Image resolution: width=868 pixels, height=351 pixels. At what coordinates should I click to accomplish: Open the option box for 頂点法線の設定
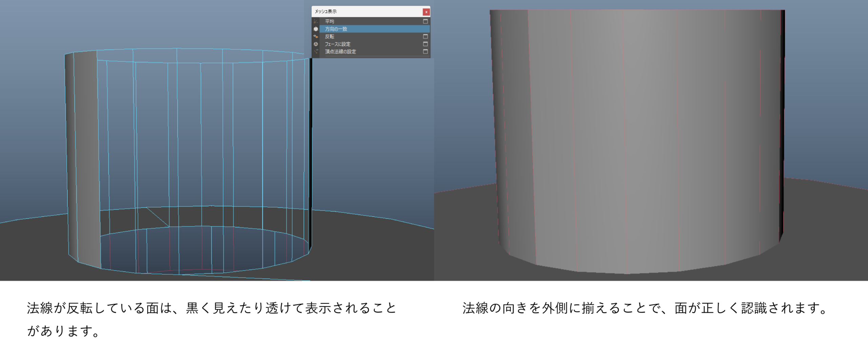pos(425,51)
